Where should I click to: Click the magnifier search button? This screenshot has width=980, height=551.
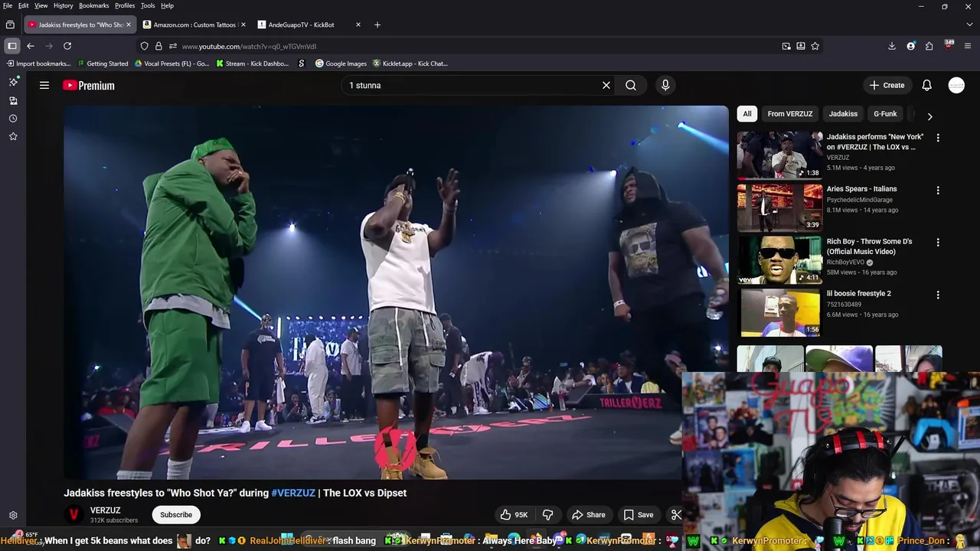(x=631, y=86)
